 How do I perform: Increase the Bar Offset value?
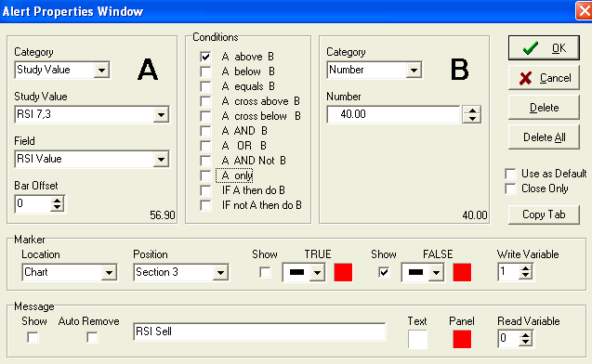coord(57,201)
